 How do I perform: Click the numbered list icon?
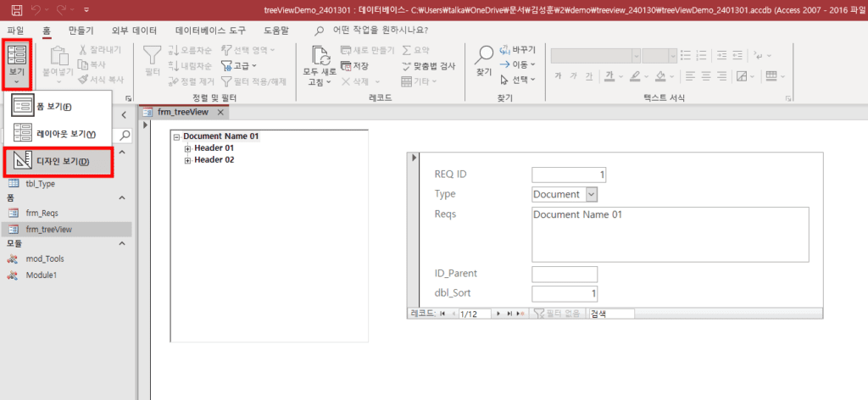click(701, 55)
